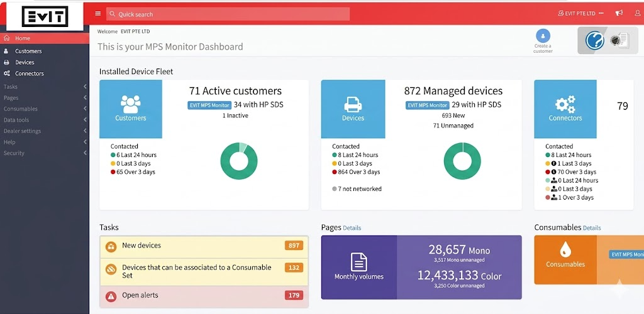Click the 12,433,133 Color volume figure
The height and width of the screenshot is (314, 644).
pyautogui.click(x=459, y=276)
